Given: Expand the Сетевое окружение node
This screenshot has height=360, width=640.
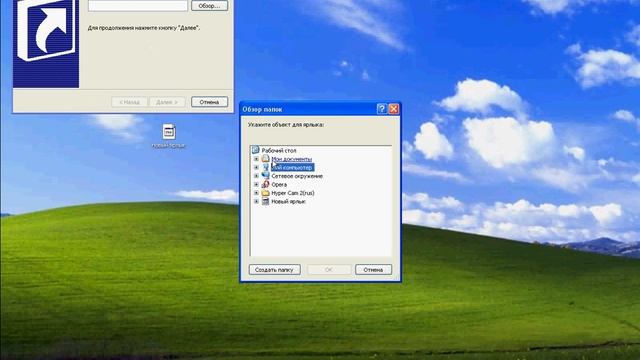Looking at the screenshot, I should (x=256, y=176).
